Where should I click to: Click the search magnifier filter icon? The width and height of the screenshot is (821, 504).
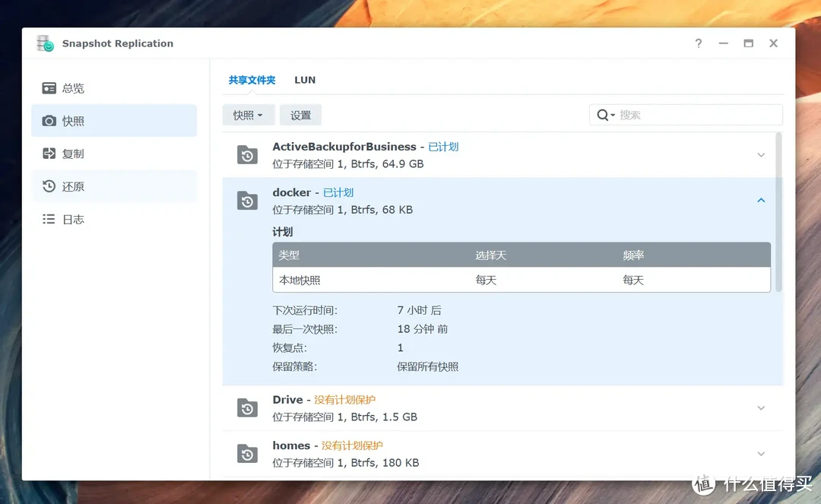pyautogui.click(x=603, y=114)
